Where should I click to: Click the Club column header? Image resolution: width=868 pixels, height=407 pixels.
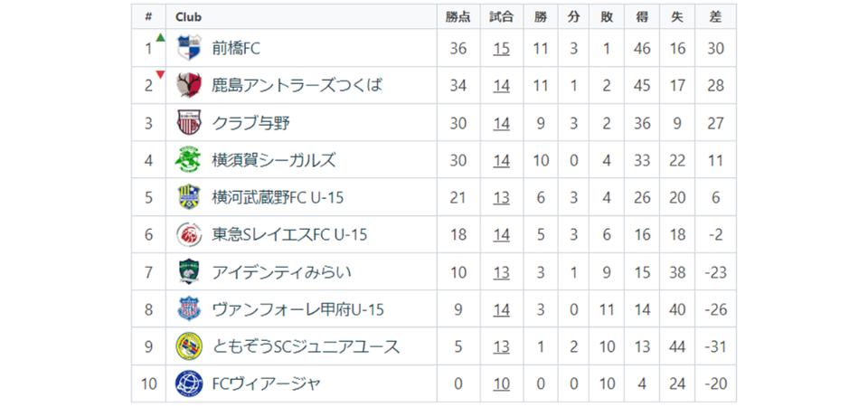point(188,16)
